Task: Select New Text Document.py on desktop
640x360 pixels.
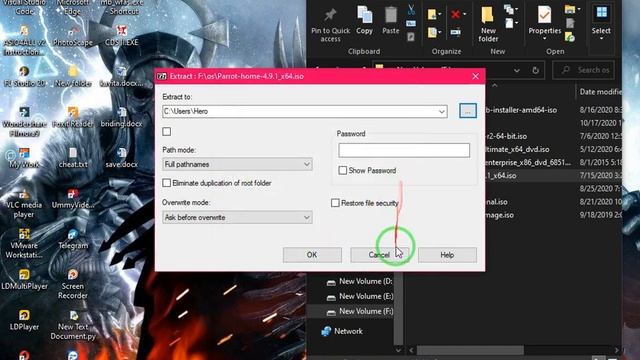Action: tap(73, 326)
